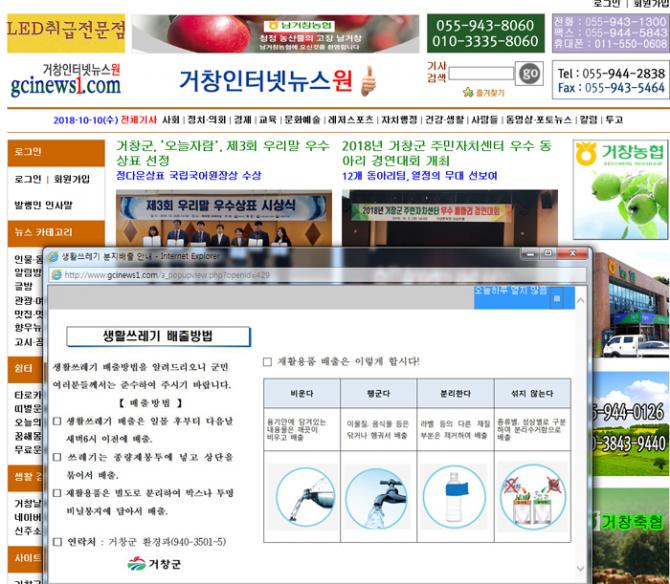Click the 섞지 않는다 mixed bags icon
Screen dimensions: 670x584
pyautogui.click(x=532, y=497)
